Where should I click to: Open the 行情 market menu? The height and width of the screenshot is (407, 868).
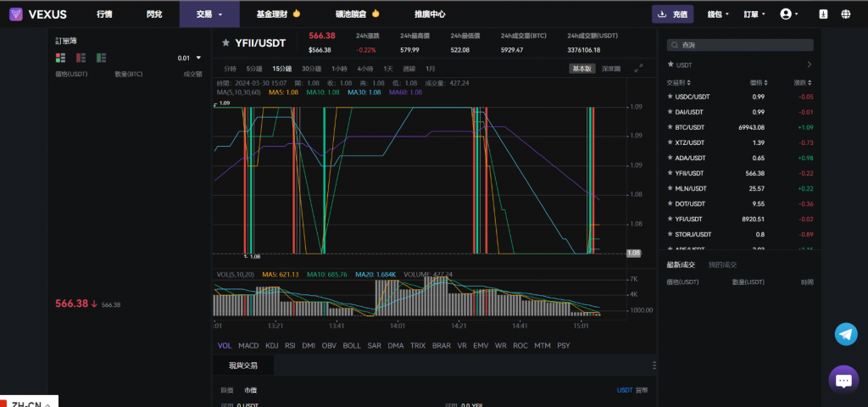pos(104,14)
